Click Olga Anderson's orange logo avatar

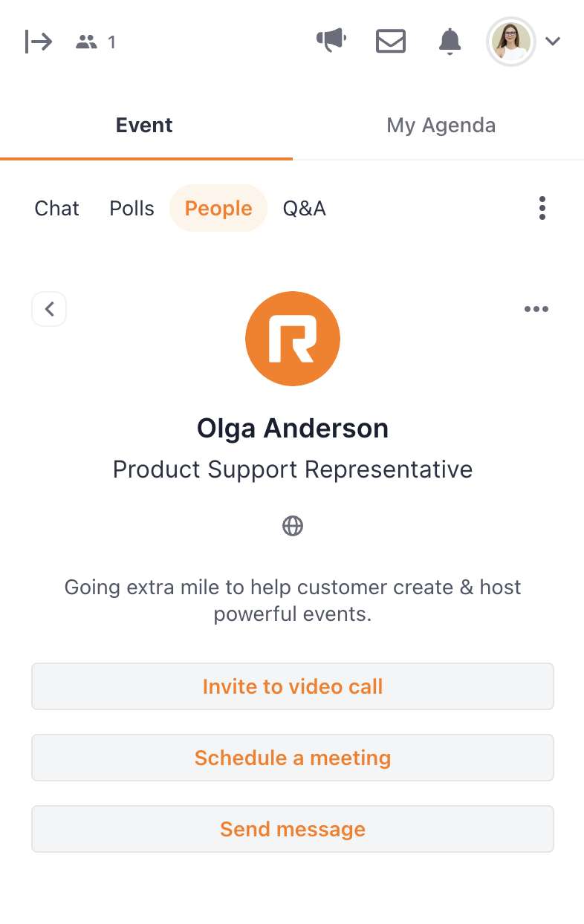pyautogui.click(x=293, y=339)
